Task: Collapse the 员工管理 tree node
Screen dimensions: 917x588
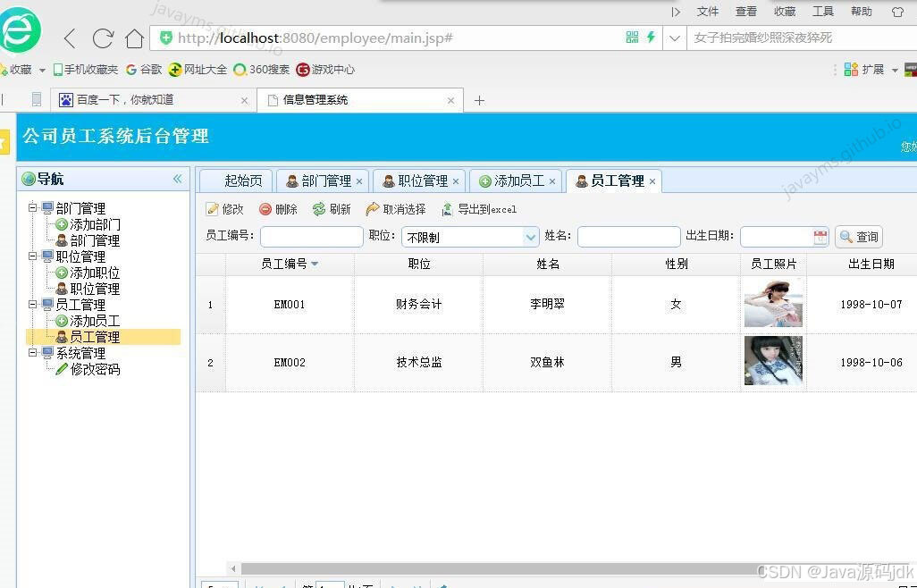Action: (33, 305)
